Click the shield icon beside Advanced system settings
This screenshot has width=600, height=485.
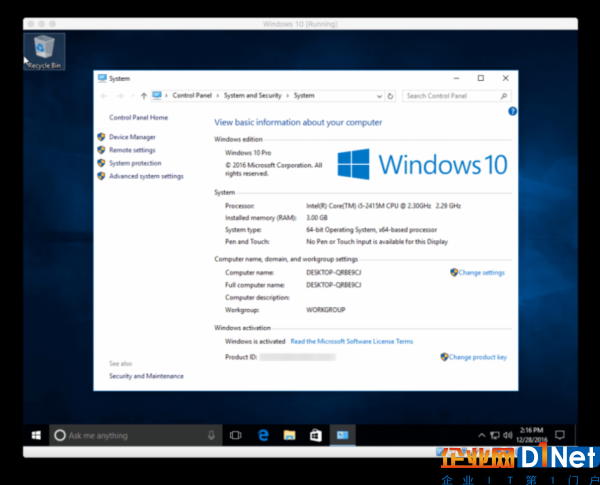pos(101,176)
